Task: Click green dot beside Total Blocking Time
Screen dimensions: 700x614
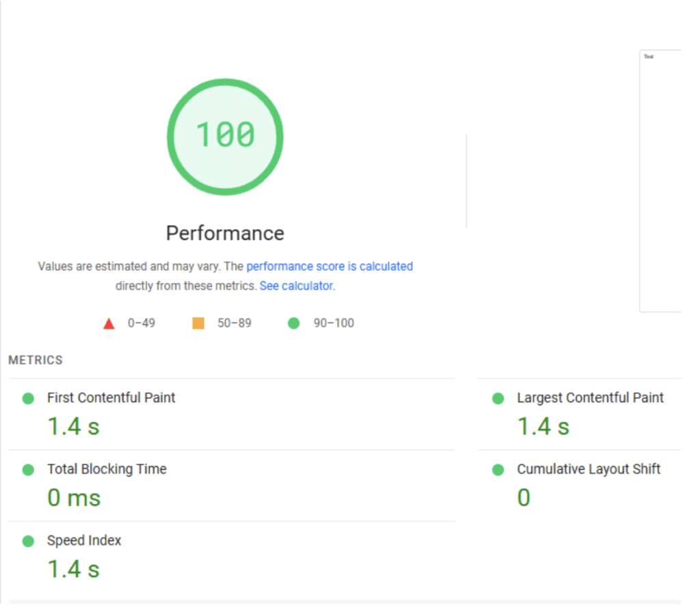Action: [x=28, y=470]
